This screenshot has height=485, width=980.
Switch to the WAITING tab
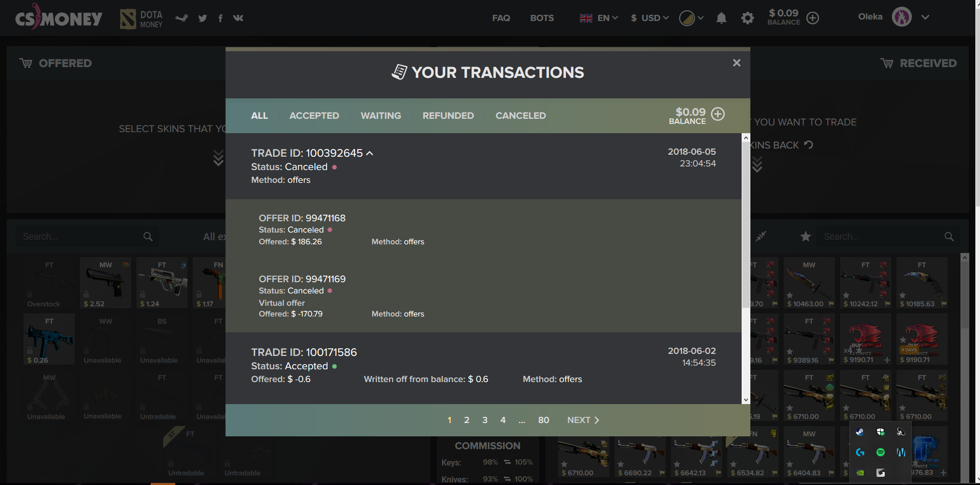[x=381, y=116]
